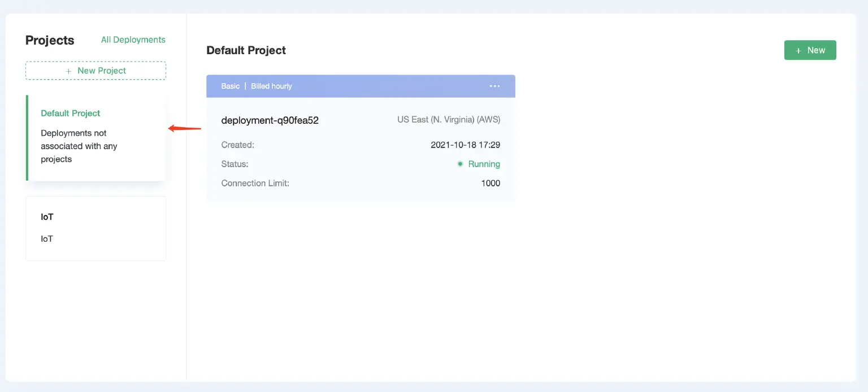Viewport: 868px width, 392px height.
Task: Select the IoT project card
Action: click(x=95, y=228)
